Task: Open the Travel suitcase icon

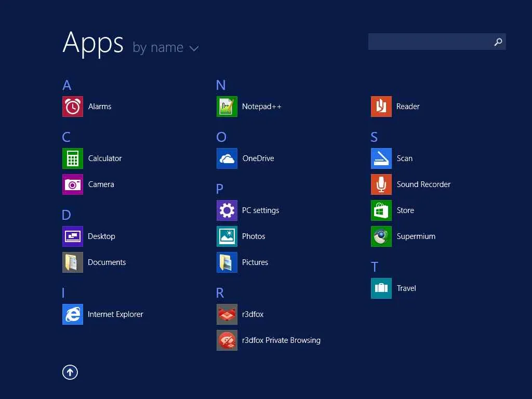Action: coord(381,288)
